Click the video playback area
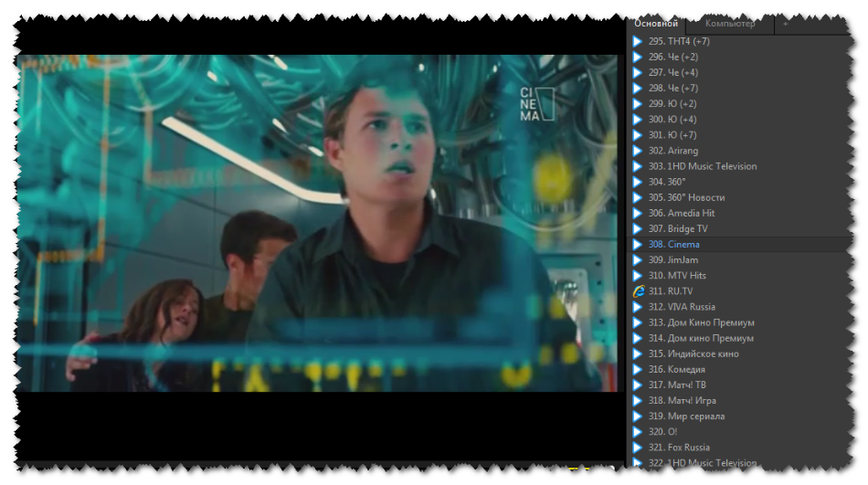Viewport: 868px width, 485px height. (317, 223)
